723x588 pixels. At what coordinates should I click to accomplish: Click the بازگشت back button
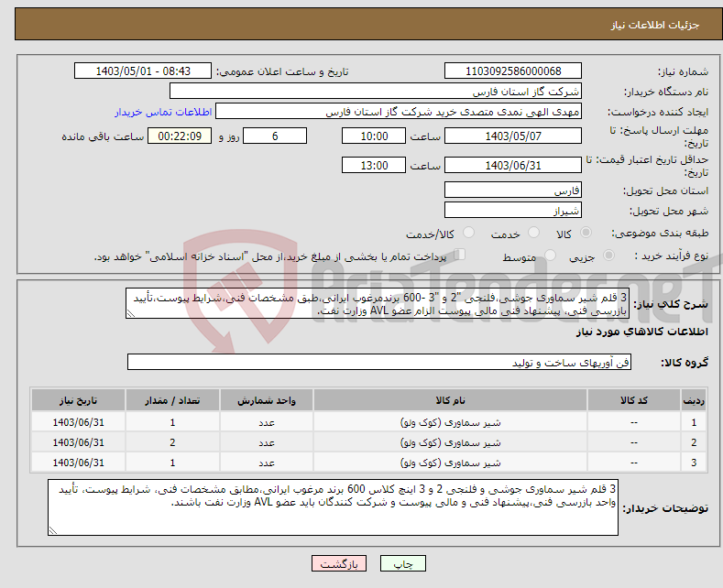tap(339, 563)
